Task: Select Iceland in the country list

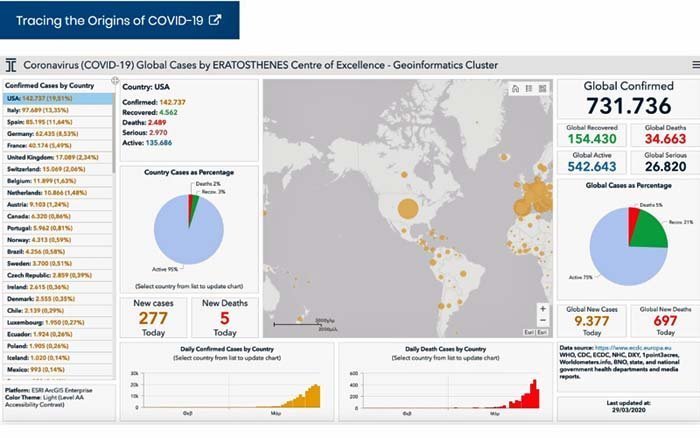Action: [58, 358]
